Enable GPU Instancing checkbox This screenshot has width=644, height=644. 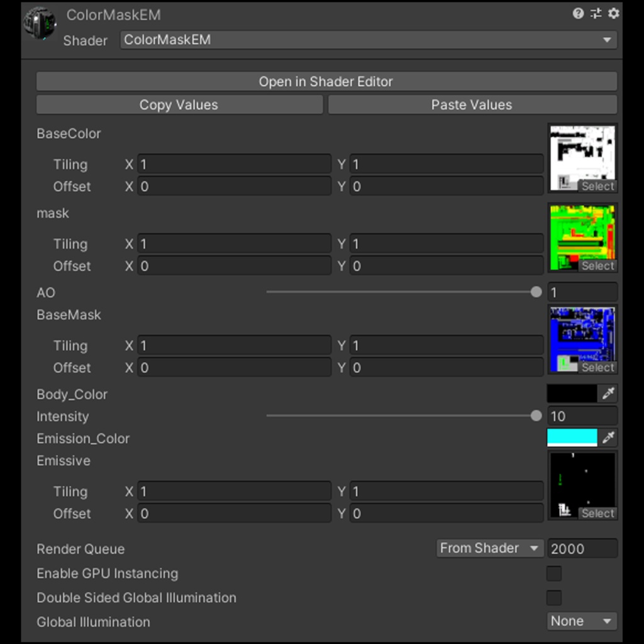(554, 574)
